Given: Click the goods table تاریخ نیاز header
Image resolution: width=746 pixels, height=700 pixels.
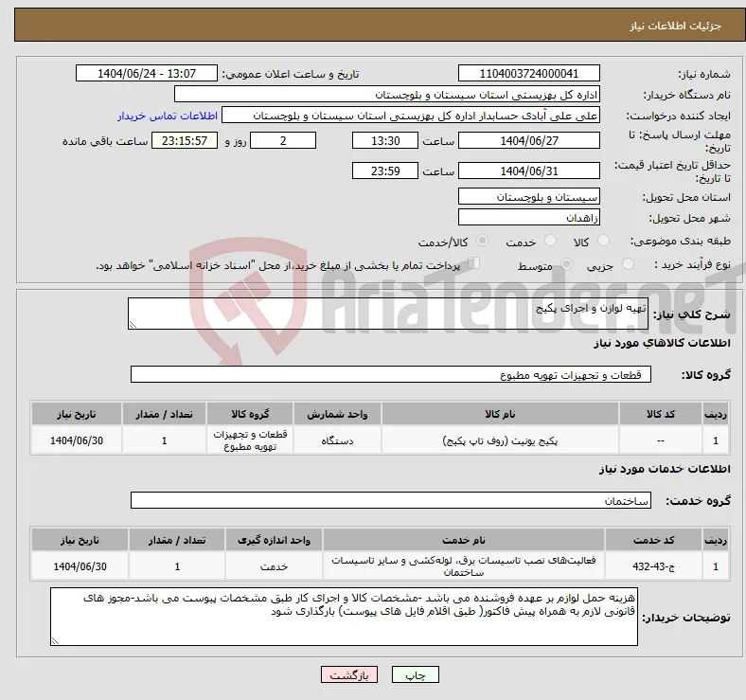Looking at the screenshot, I should 77,414.
